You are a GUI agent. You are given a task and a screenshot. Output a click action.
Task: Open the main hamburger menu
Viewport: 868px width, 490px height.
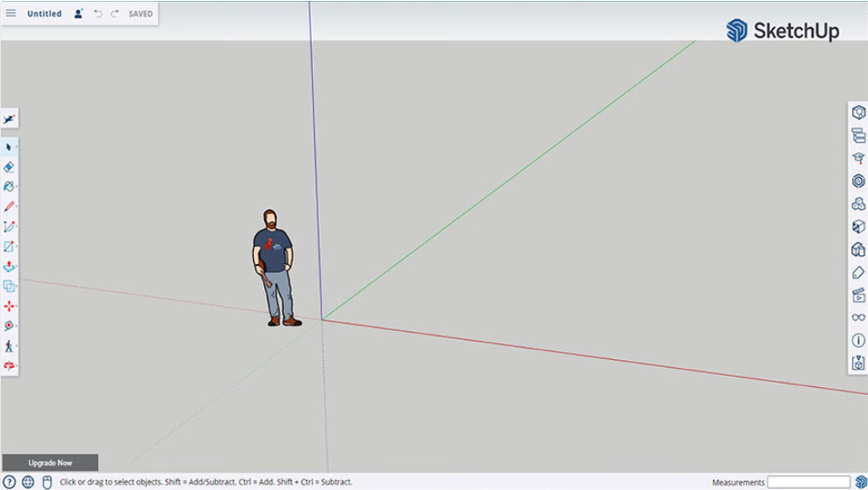point(10,13)
